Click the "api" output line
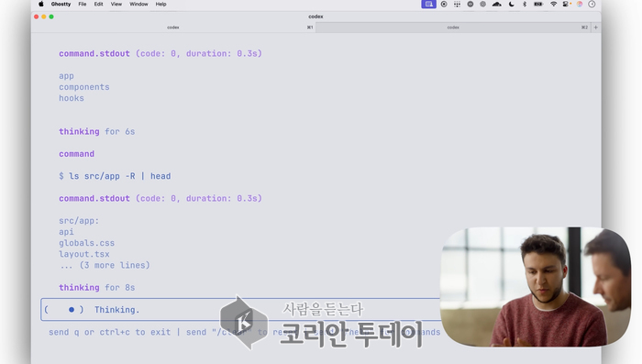Viewport: 642px width, 364px height. click(66, 232)
